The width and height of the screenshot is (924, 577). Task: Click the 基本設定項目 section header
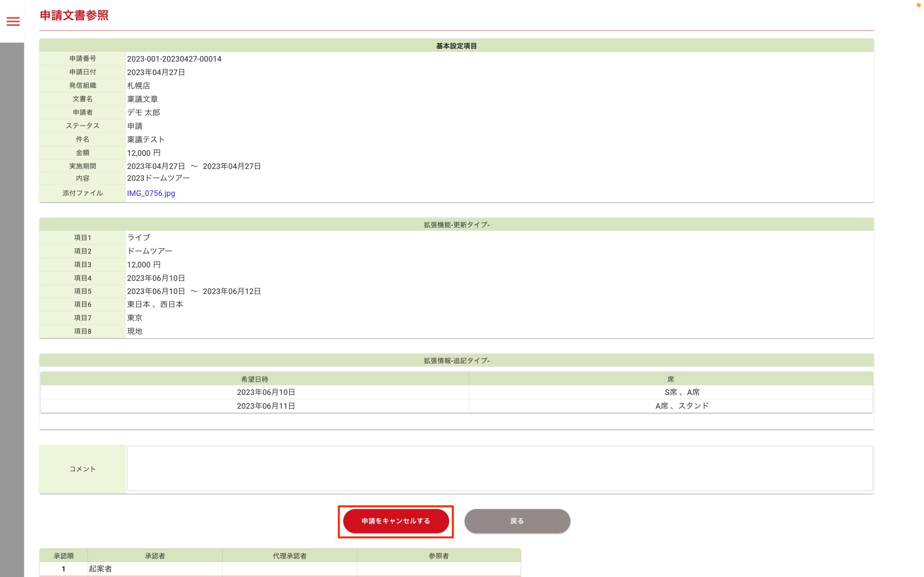point(456,46)
